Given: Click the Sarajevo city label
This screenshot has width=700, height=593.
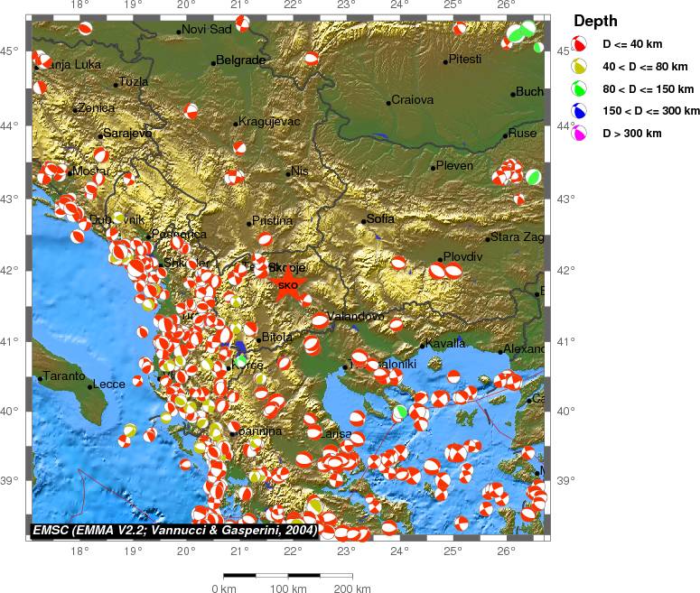Looking at the screenshot, I should pos(127,133).
